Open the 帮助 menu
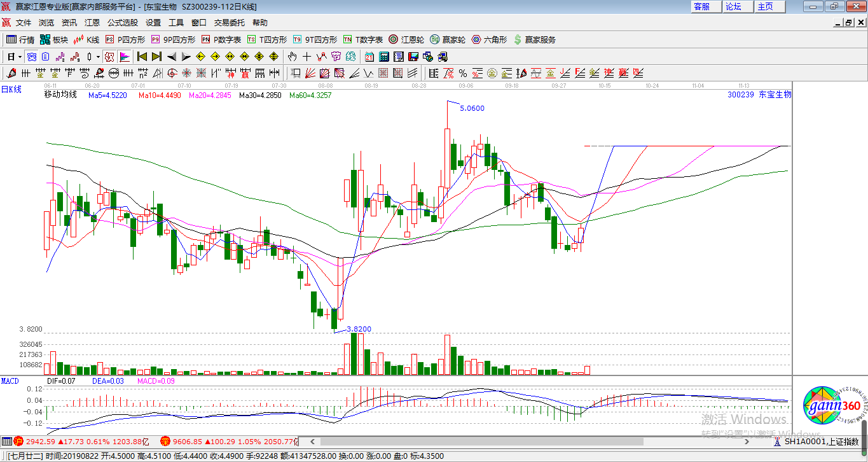Screen dimensions: 868x462 click(260, 23)
